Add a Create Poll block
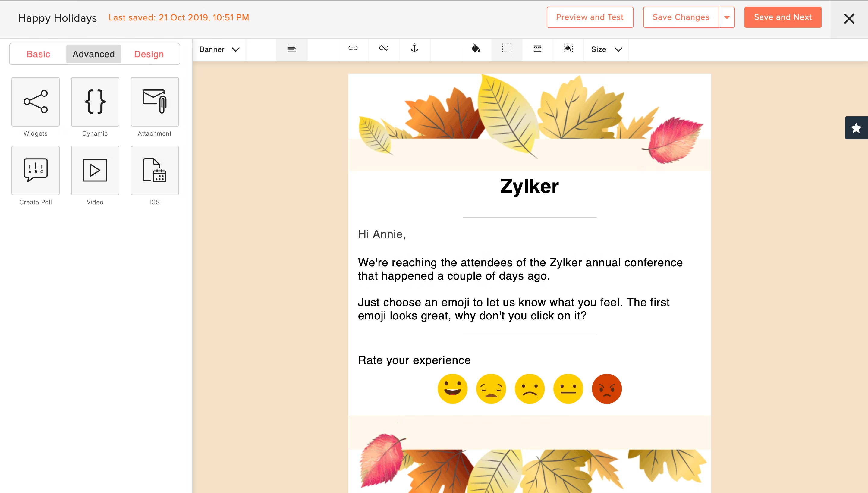The image size is (868, 493). point(36,170)
